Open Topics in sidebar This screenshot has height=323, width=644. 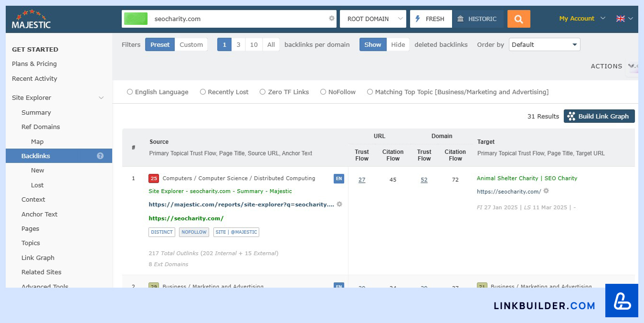coord(31,243)
